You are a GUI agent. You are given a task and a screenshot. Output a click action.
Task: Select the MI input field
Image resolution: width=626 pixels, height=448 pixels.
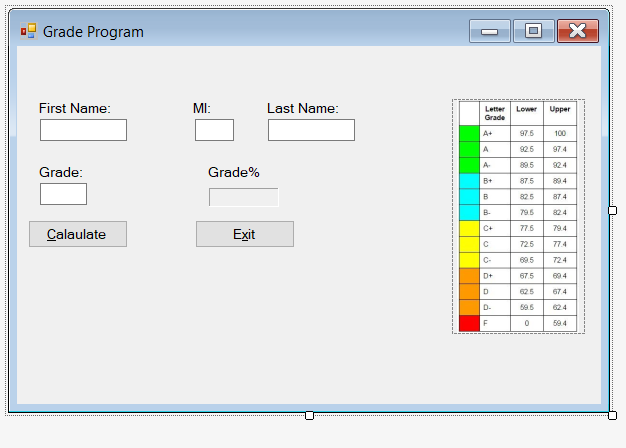coord(214,130)
